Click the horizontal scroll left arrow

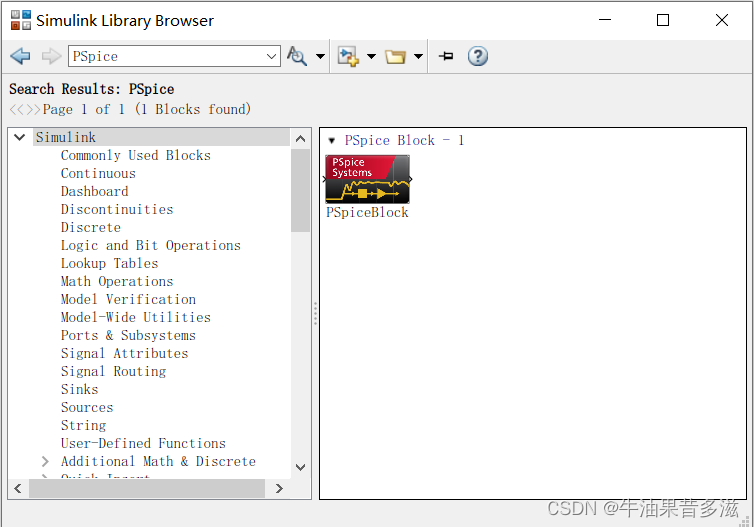coord(18,489)
